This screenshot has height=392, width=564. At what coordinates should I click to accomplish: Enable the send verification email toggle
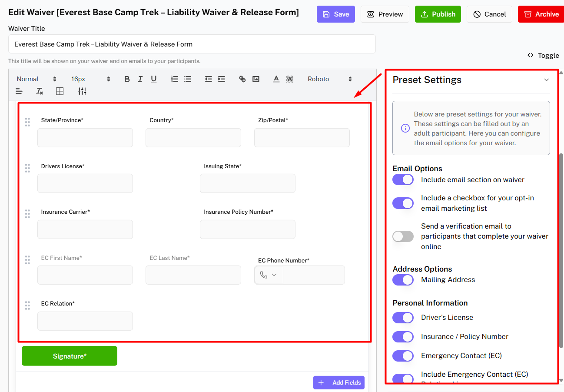403,236
